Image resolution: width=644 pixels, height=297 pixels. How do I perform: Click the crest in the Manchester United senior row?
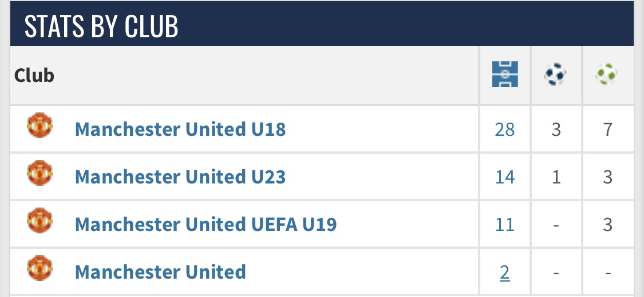tap(40, 268)
